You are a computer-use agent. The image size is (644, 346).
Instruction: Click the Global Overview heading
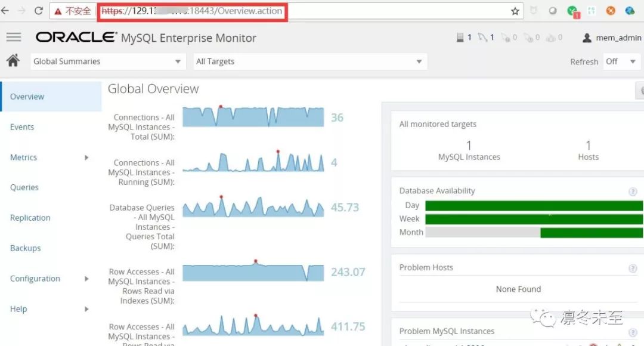(x=153, y=89)
